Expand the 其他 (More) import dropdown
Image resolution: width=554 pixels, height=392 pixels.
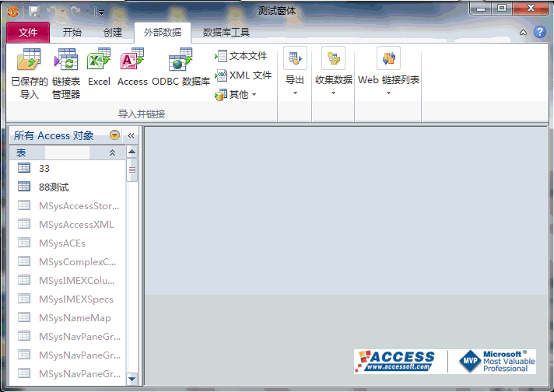[236, 95]
